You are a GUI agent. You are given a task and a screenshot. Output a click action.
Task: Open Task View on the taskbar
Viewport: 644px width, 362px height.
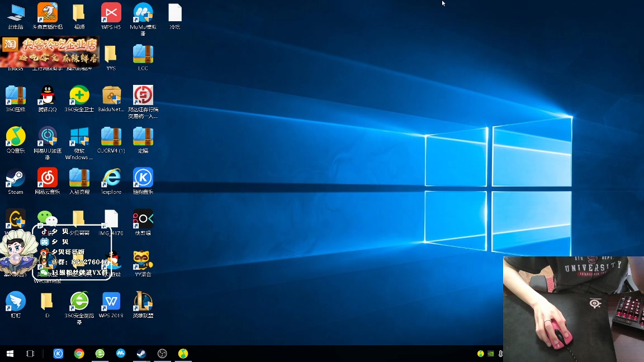(30, 354)
